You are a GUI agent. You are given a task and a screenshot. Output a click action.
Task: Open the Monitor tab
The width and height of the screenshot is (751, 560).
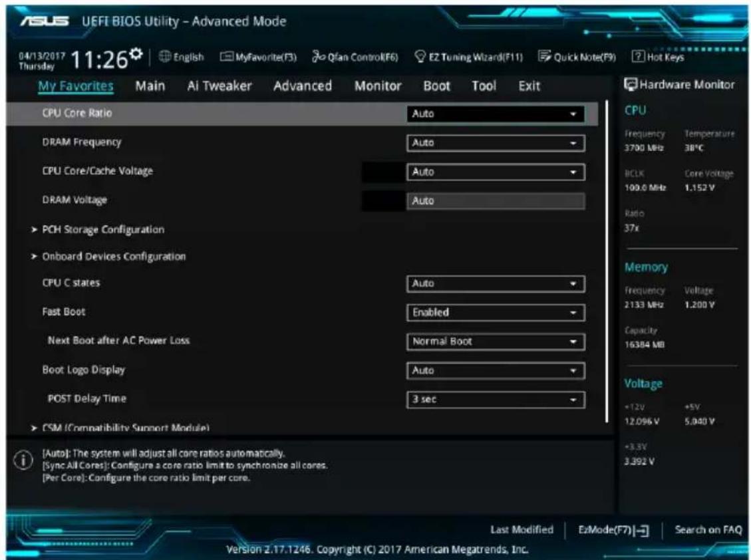pos(378,86)
